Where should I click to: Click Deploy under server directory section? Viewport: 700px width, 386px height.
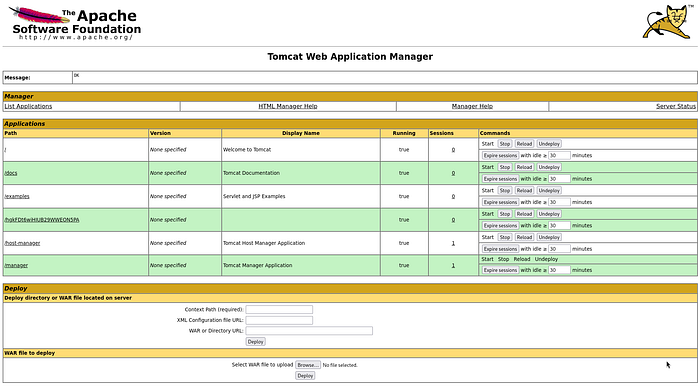[256, 341]
